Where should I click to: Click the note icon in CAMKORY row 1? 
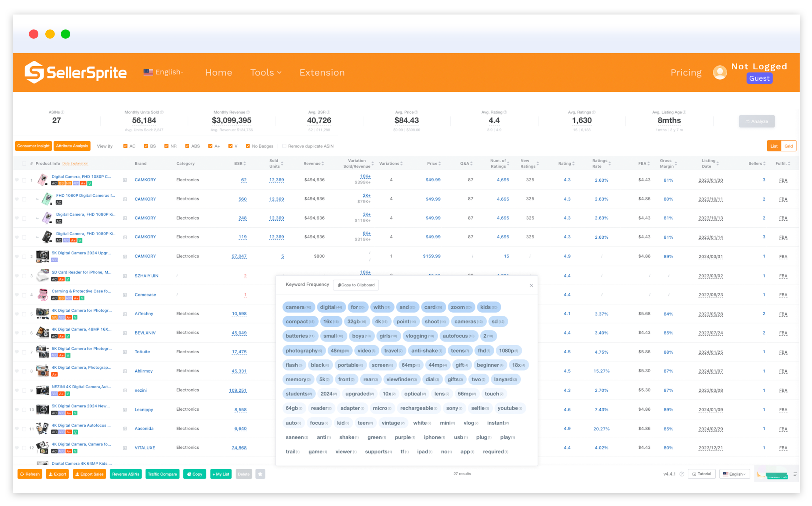125,180
